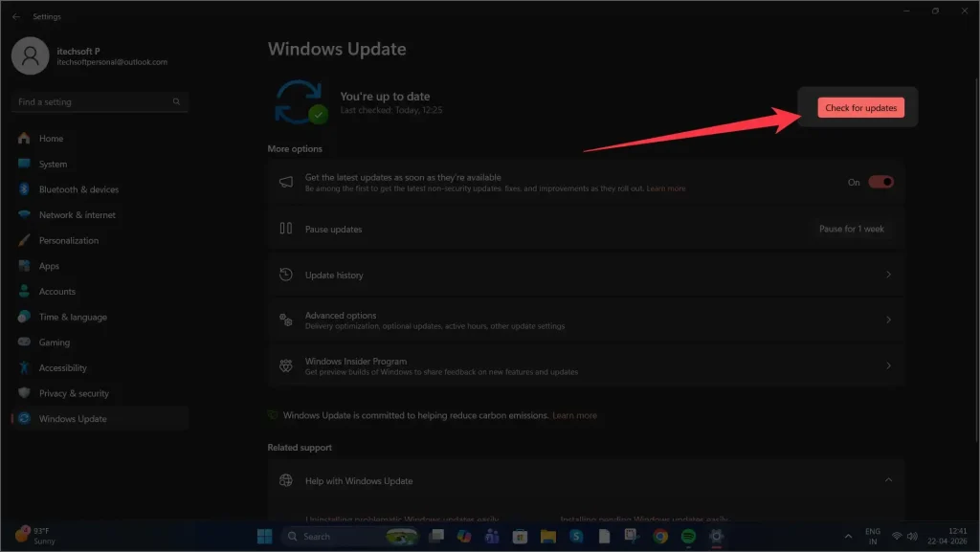The image size is (980, 552).
Task: Select Accessibility in sidebar
Action: click(100, 367)
